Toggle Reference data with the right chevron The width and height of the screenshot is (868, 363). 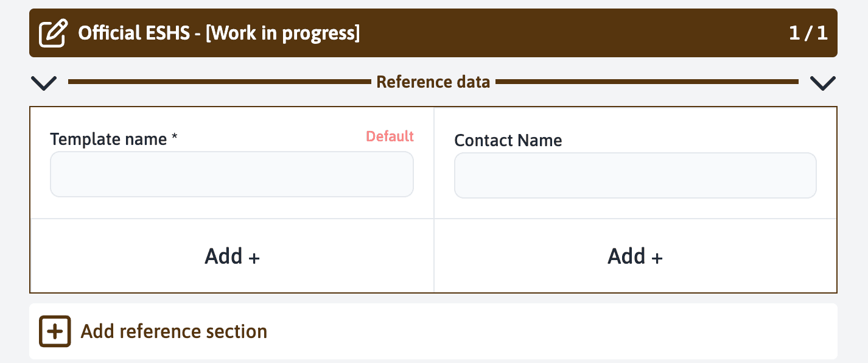pos(823,83)
